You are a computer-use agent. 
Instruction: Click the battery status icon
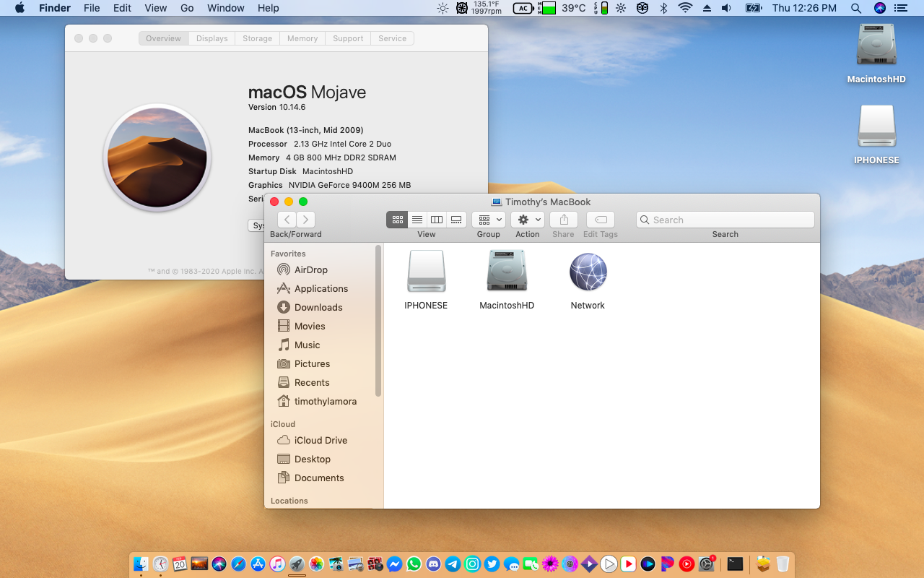coord(753,8)
